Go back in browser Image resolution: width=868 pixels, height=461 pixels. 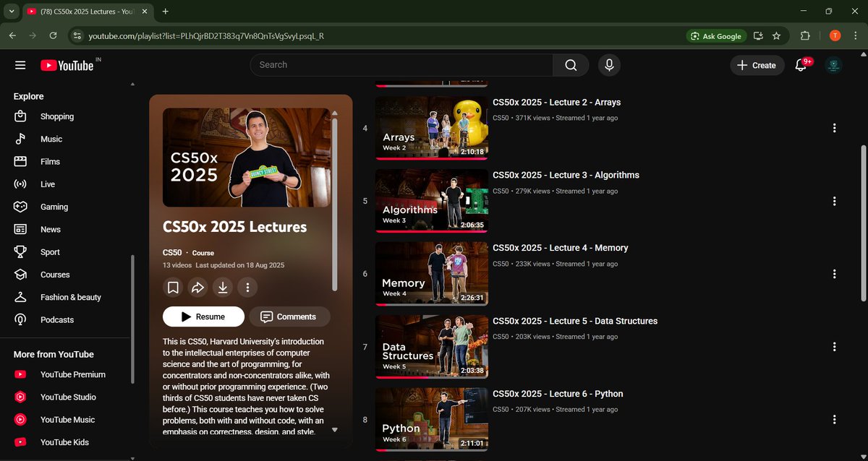12,35
